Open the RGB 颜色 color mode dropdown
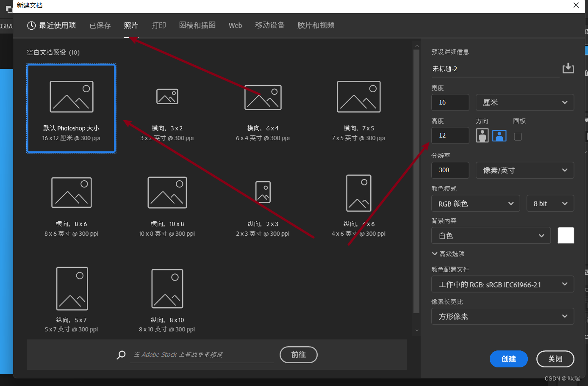This screenshot has height=386, width=588. point(475,203)
